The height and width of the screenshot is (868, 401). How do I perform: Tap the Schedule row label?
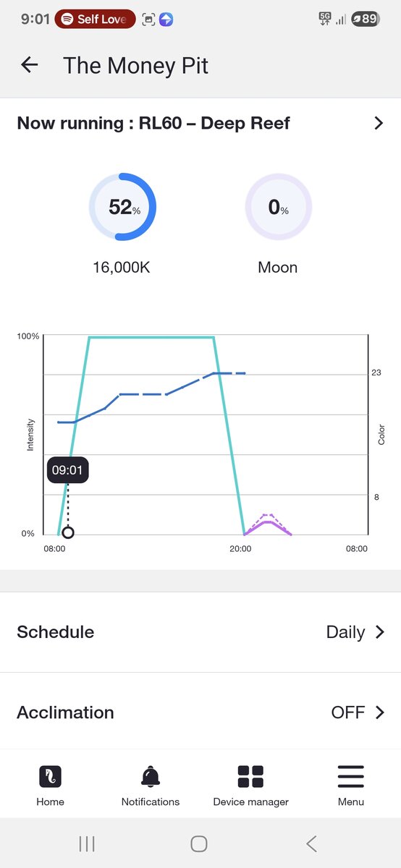click(56, 632)
